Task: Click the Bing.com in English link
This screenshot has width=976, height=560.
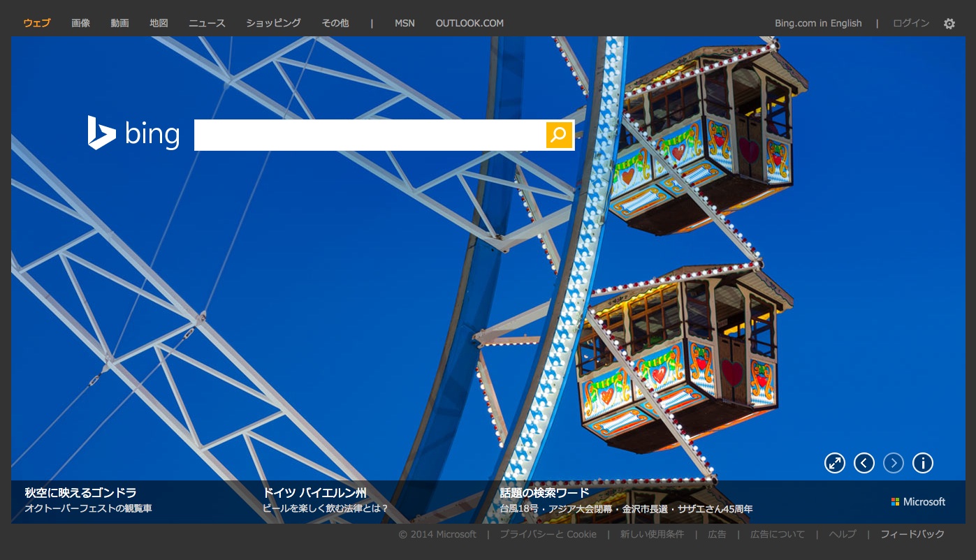Action: click(818, 23)
